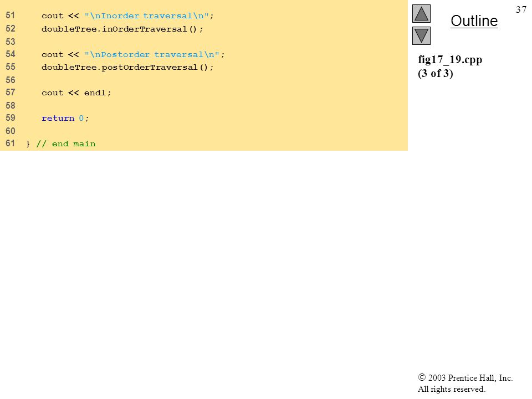Click line number 59
The image size is (532, 399).
(11, 118)
